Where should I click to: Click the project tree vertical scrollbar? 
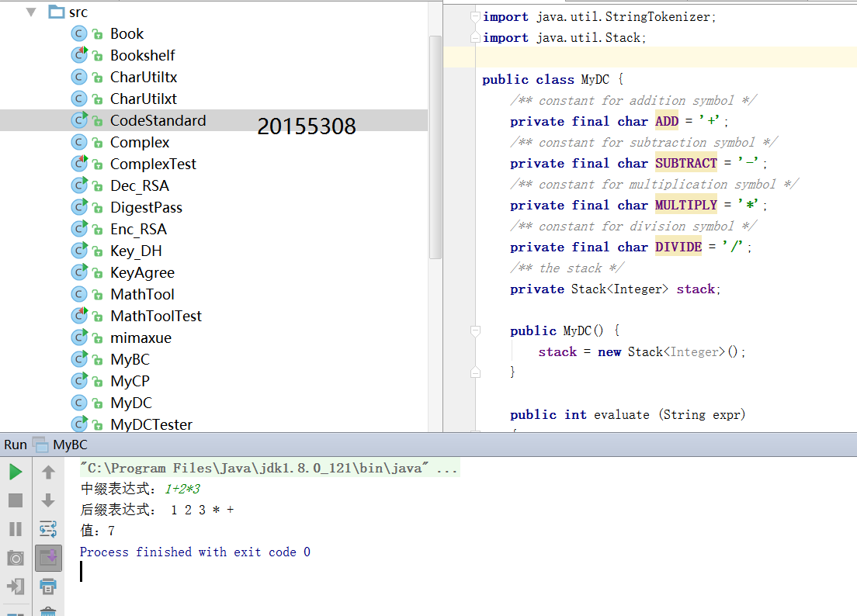435,147
